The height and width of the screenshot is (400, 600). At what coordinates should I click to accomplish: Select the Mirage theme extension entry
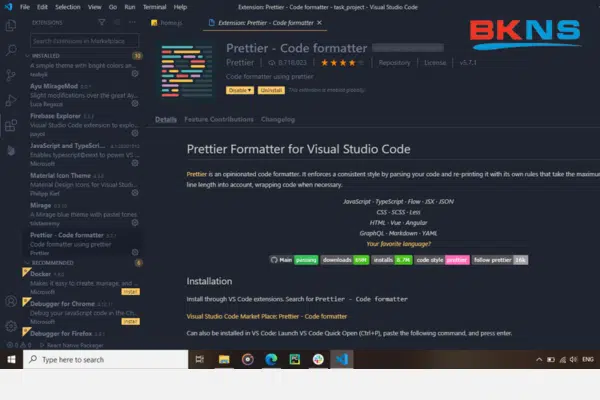click(x=83, y=214)
